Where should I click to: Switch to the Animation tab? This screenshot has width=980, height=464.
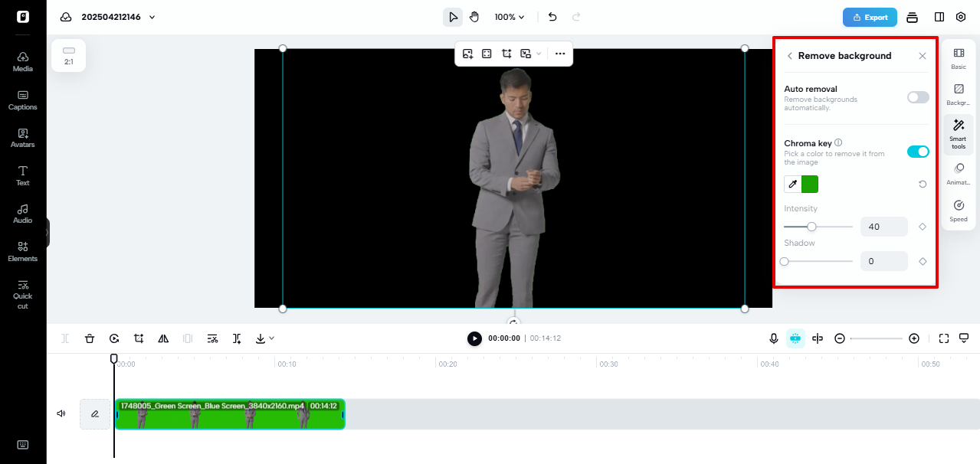(959, 174)
